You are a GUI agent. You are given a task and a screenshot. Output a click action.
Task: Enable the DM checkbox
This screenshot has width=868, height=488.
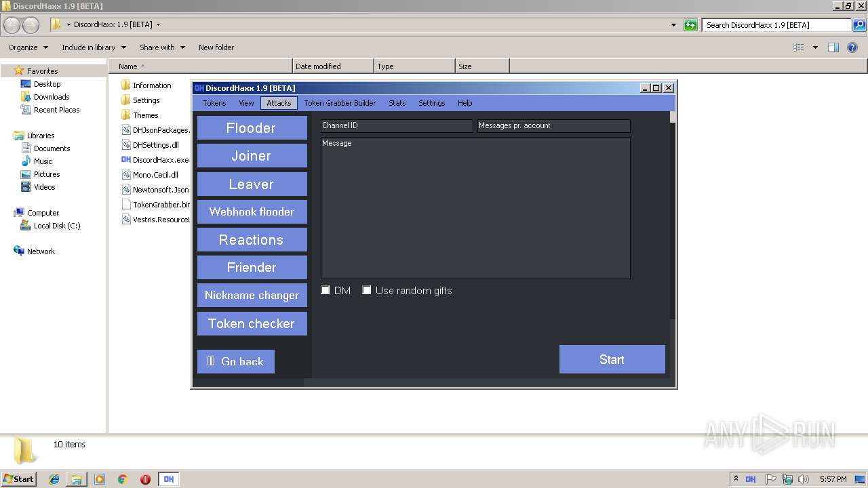click(325, 290)
